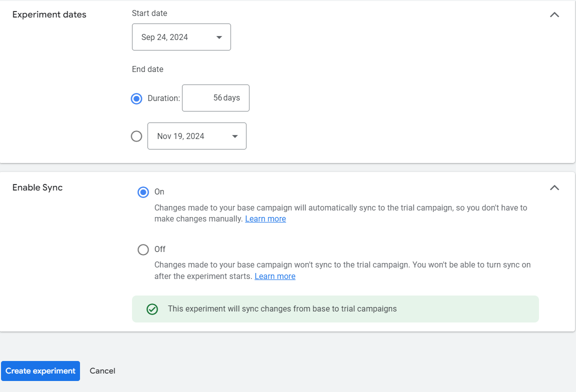The width and height of the screenshot is (576, 392).
Task: Select the Duration radio button
Action: click(136, 98)
